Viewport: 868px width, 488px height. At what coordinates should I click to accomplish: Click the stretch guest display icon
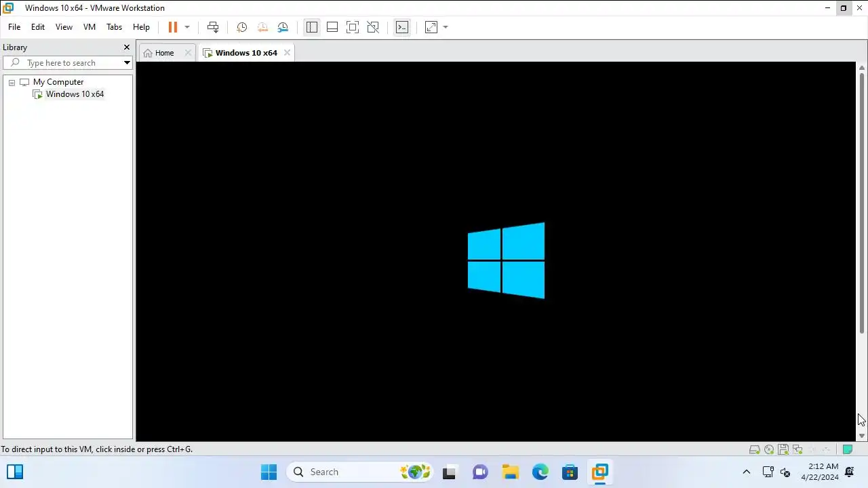431,27
